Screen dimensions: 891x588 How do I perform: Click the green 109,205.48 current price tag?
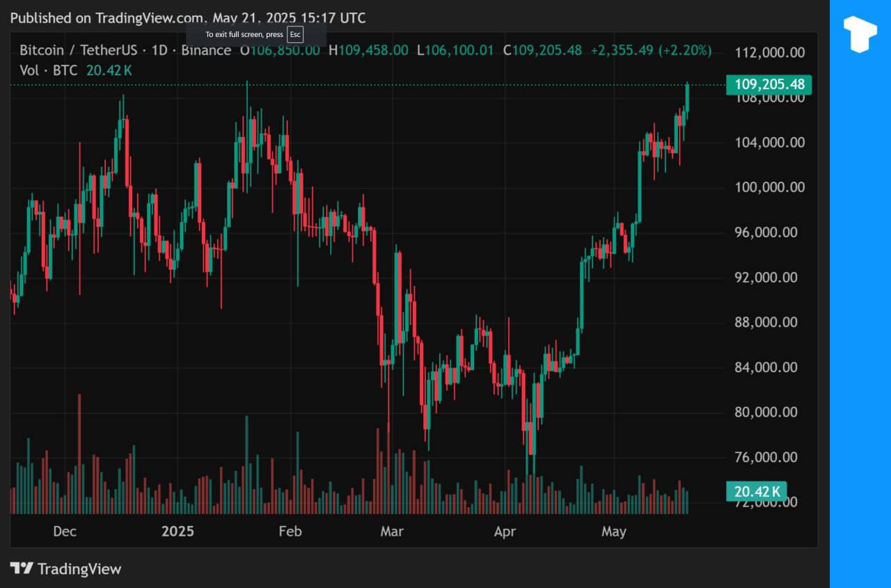[x=768, y=85]
